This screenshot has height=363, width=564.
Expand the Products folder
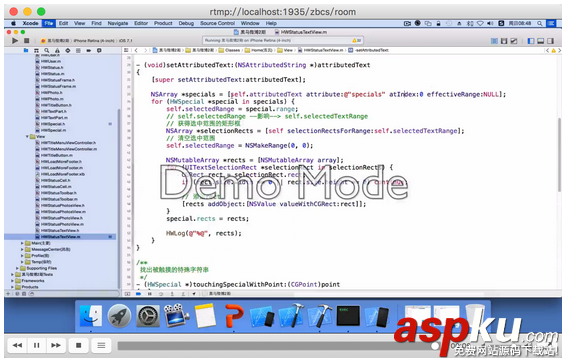(x=12, y=287)
